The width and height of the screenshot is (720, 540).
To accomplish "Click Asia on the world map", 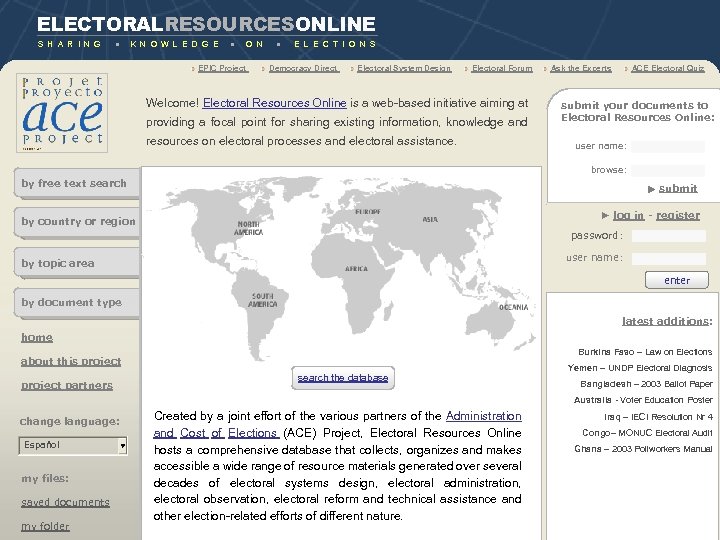I will 430,219.
